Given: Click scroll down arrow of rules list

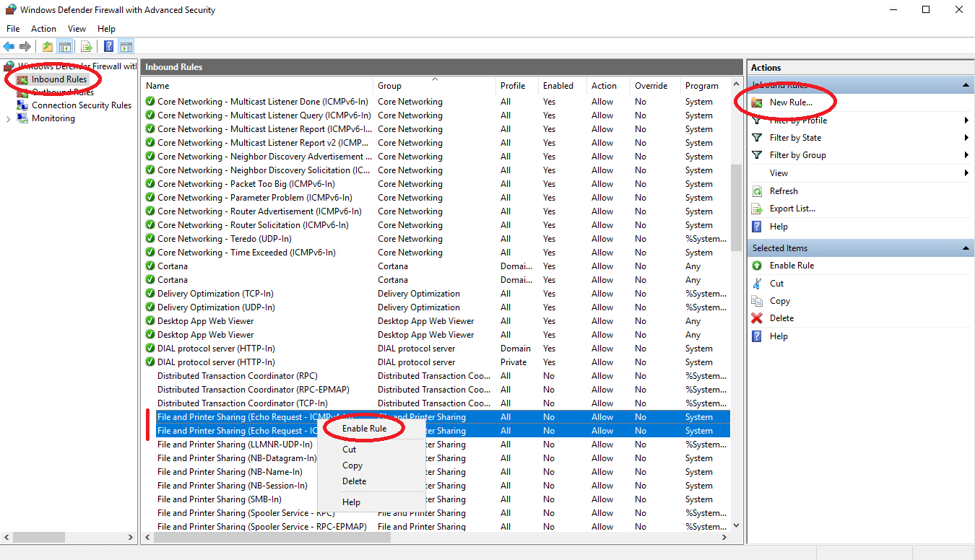Looking at the screenshot, I should (737, 526).
